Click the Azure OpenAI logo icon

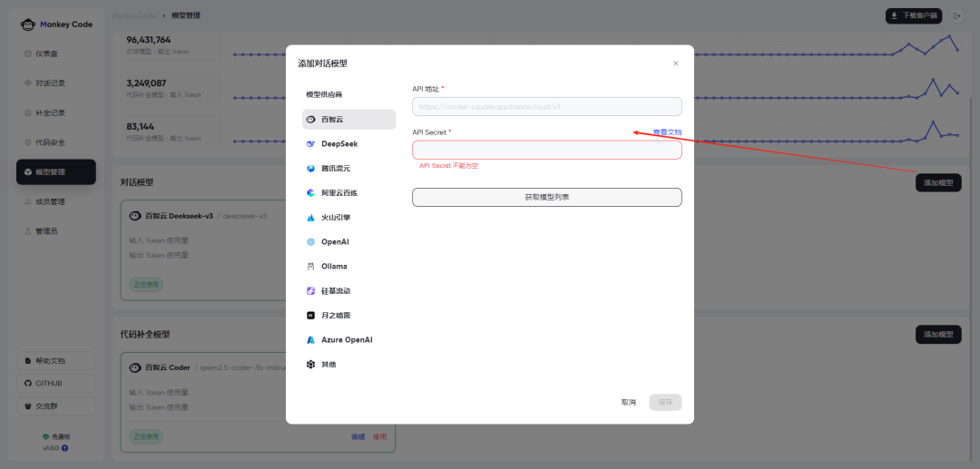[x=310, y=339]
